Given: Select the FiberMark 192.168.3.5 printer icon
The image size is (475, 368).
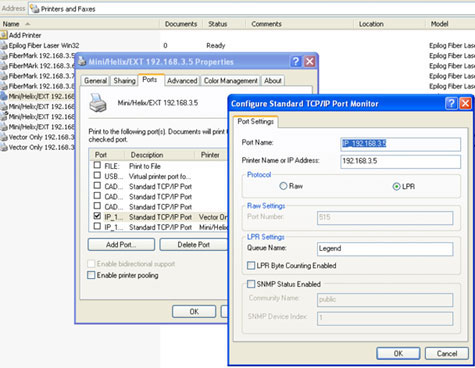Looking at the screenshot, I should (x=4, y=56).
